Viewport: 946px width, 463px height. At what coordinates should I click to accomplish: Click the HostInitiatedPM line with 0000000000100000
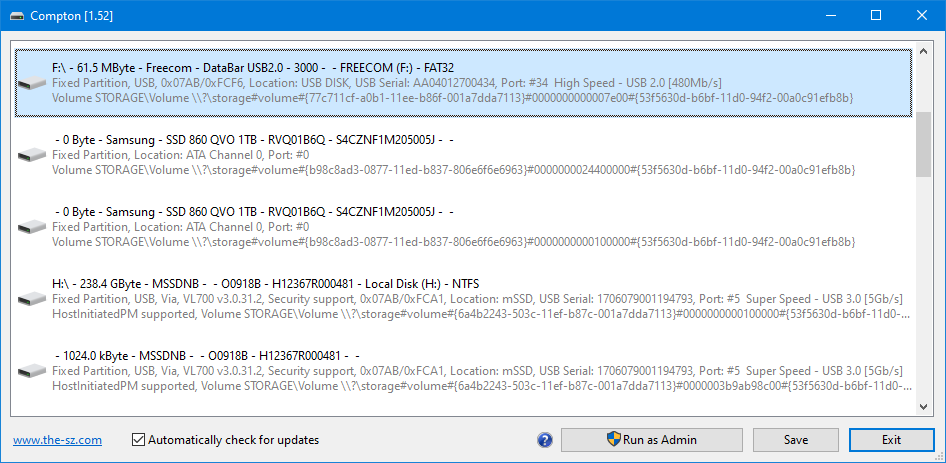(481, 314)
